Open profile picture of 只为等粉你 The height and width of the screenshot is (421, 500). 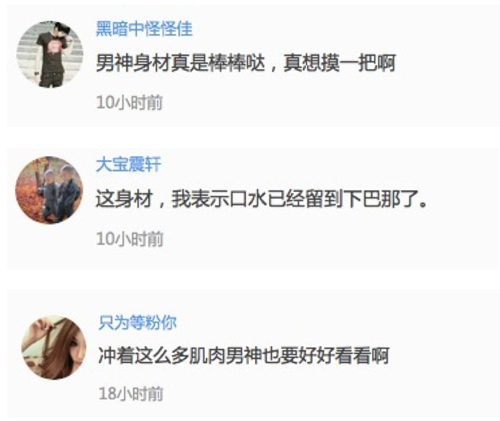click(x=54, y=347)
